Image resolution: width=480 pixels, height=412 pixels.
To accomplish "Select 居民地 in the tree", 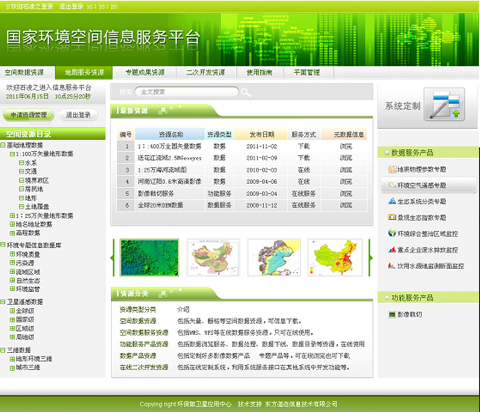I will click(34, 189).
